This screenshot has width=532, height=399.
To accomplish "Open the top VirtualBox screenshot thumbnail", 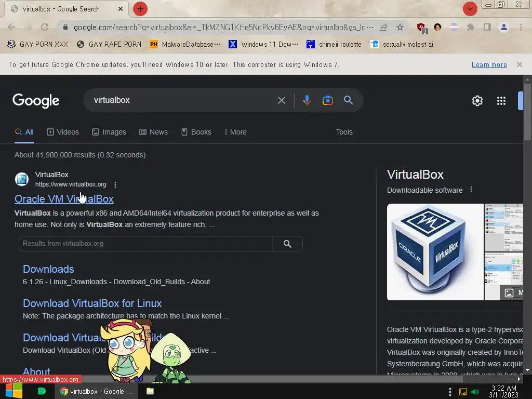I will click(504, 228).
